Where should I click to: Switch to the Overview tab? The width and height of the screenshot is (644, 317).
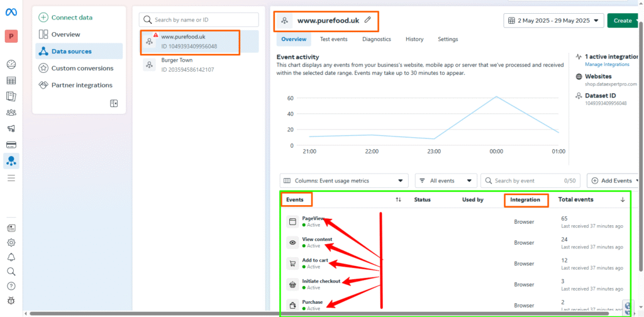(x=294, y=40)
